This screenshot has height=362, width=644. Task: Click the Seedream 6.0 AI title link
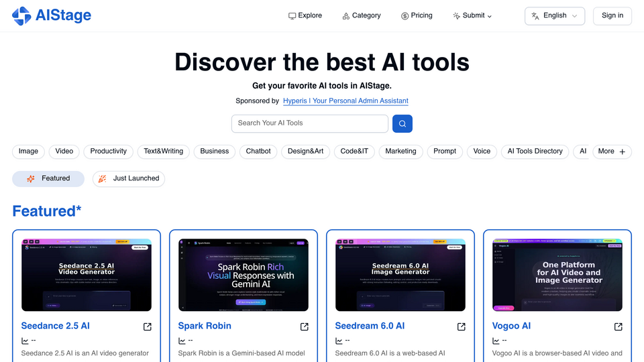[370, 326]
